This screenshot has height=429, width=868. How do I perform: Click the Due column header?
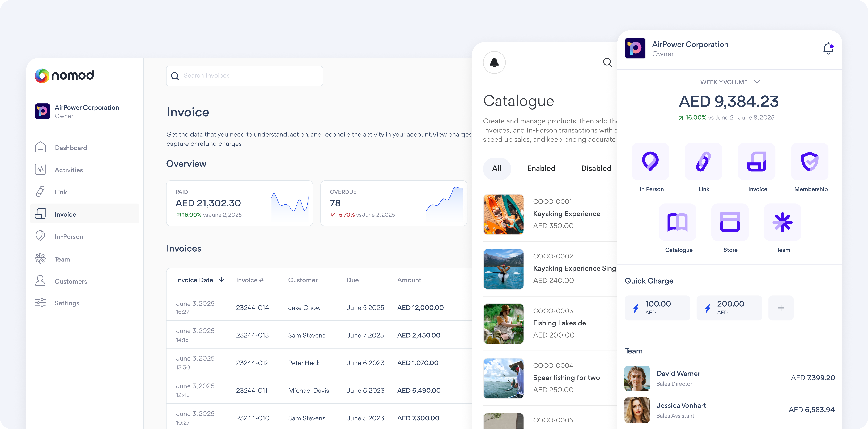tap(352, 280)
